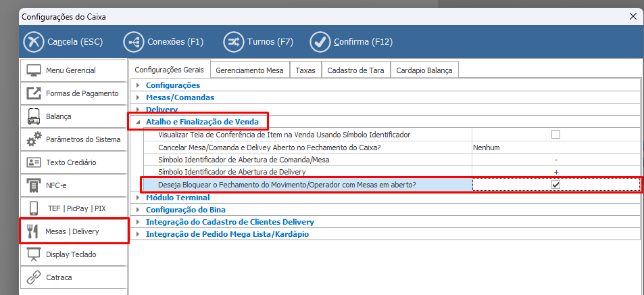This screenshot has height=295, width=644.
Task: Select the Balança scale icon
Action: coord(34,116)
